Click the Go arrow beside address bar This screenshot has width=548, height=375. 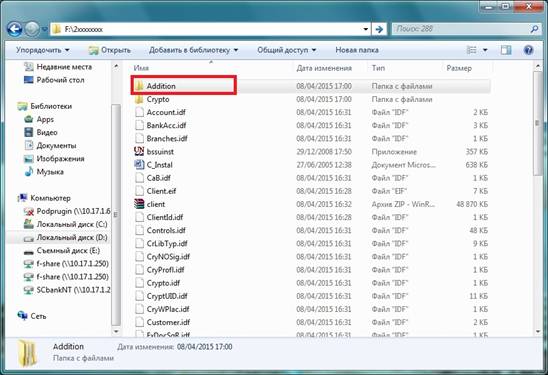379,29
